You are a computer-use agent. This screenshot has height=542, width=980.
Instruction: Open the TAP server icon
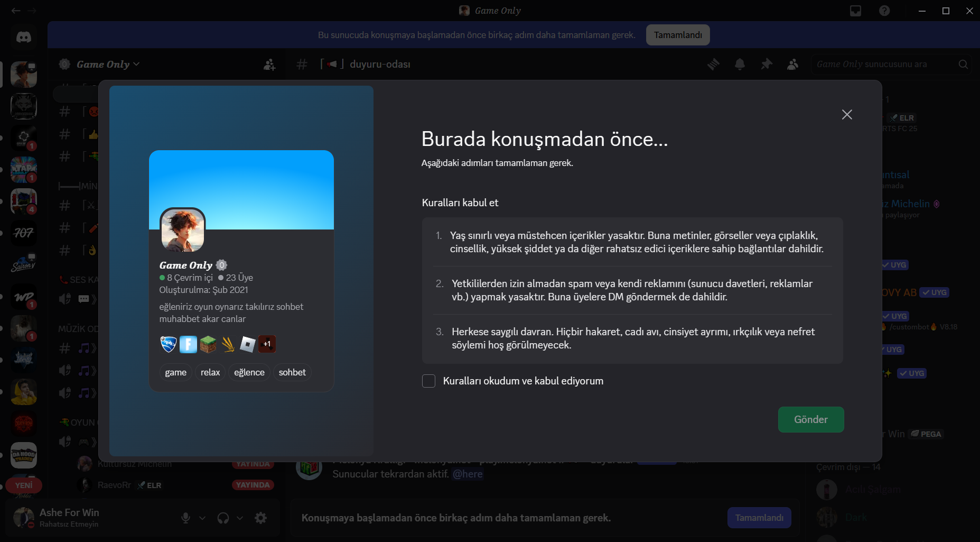(x=24, y=170)
